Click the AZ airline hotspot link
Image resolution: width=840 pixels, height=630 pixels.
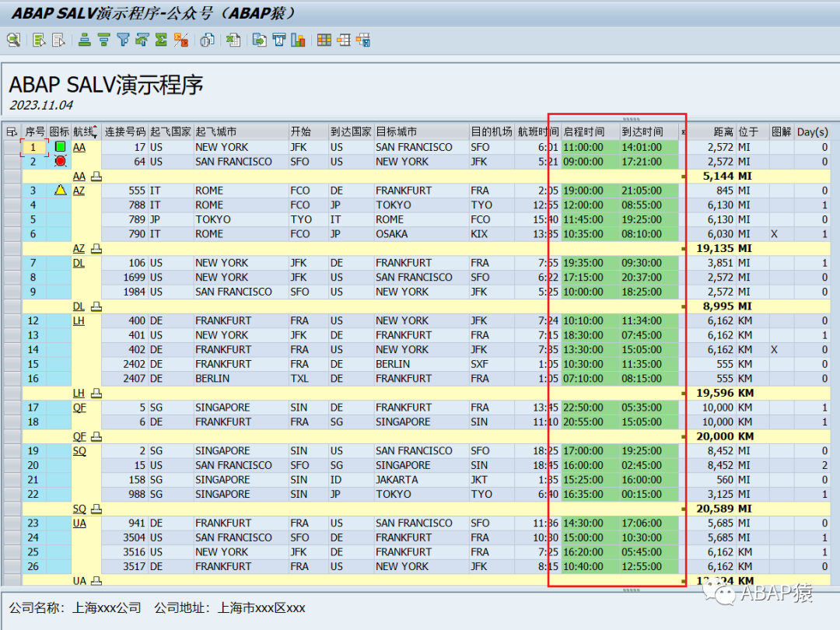click(x=79, y=191)
